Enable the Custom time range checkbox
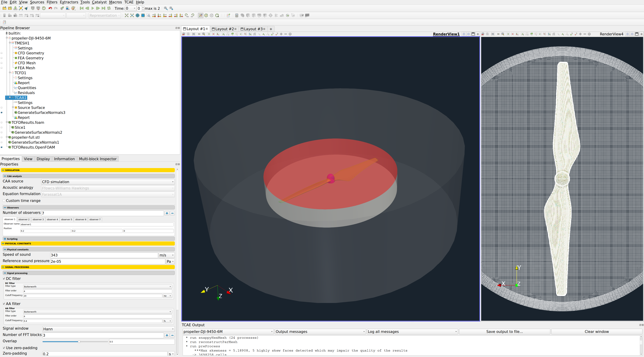 click(4, 201)
